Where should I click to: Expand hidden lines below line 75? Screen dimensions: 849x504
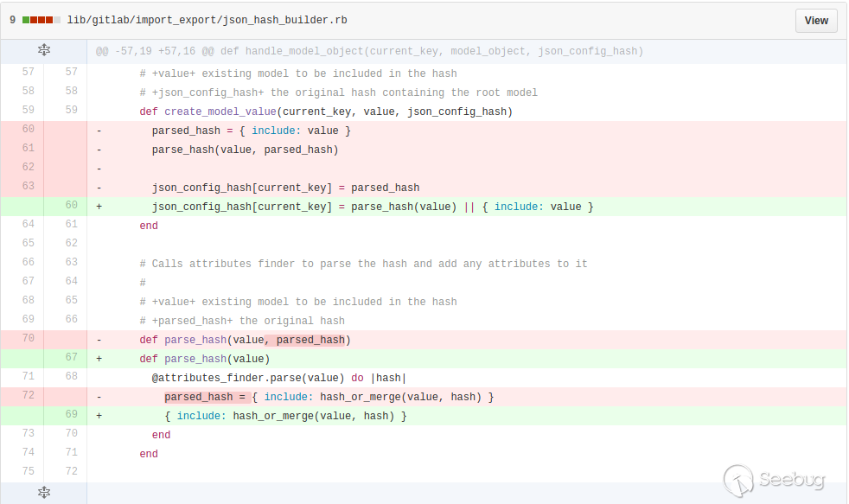(x=44, y=492)
